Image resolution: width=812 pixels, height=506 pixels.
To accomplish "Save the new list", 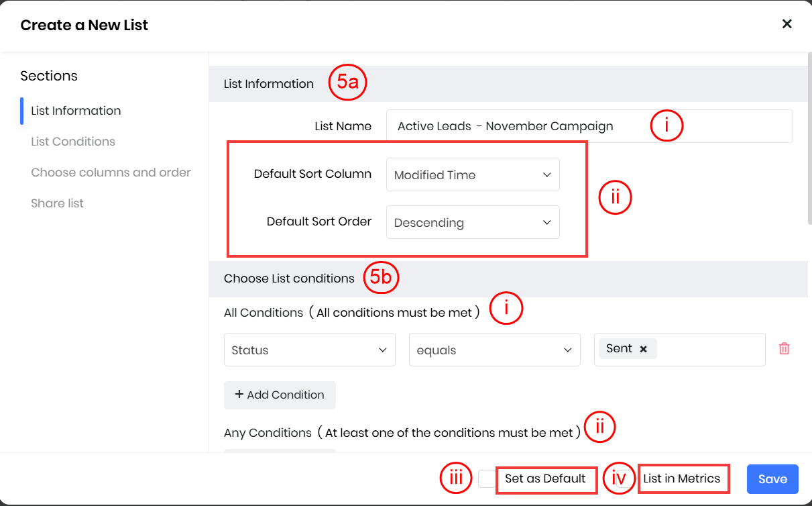I will coord(772,479).
